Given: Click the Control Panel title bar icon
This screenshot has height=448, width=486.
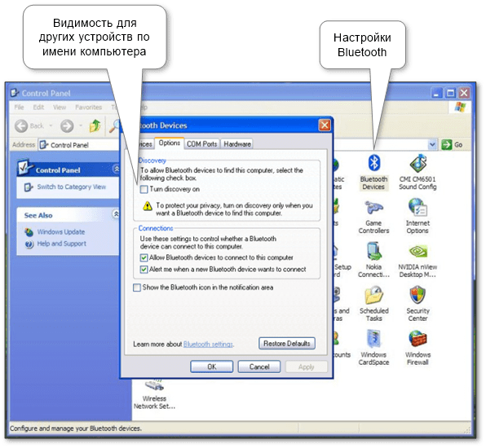Looking at the screenshot, I should 14,93.
